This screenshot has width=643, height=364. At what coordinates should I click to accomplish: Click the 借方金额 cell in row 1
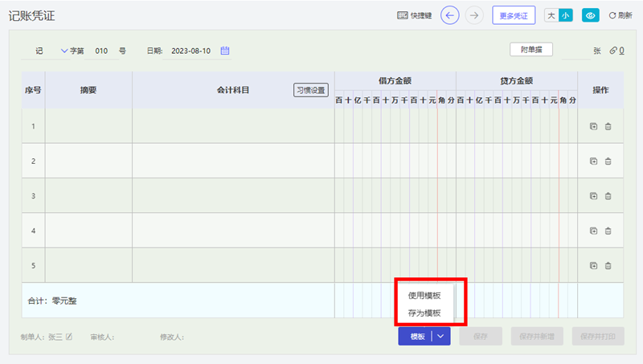pos(395,126)
